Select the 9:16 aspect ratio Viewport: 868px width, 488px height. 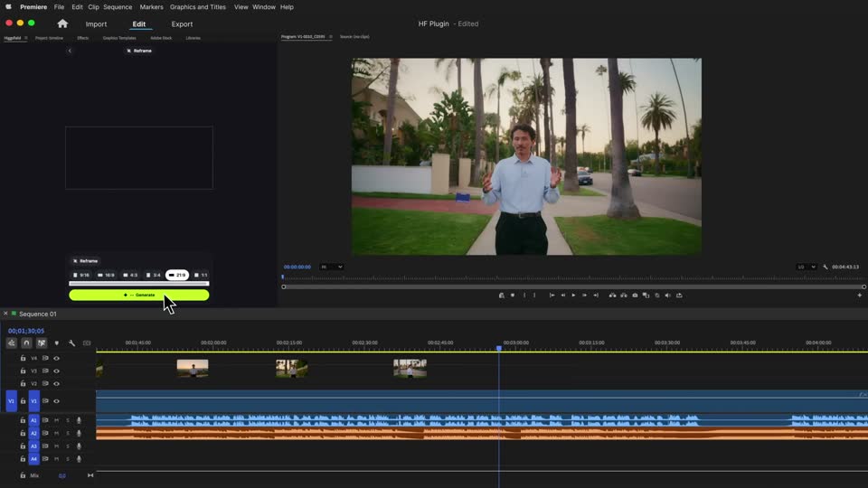pyautogui.click(x=80, y=275)
